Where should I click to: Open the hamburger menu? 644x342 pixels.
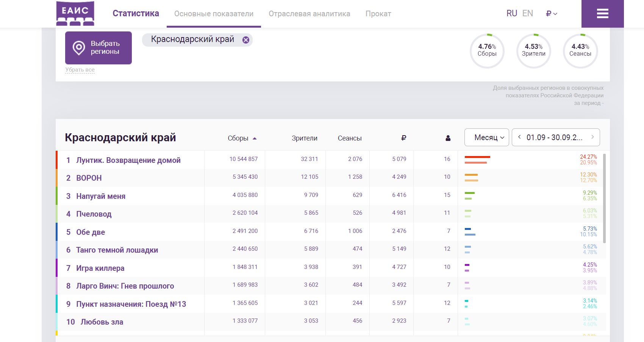(602, 14)
